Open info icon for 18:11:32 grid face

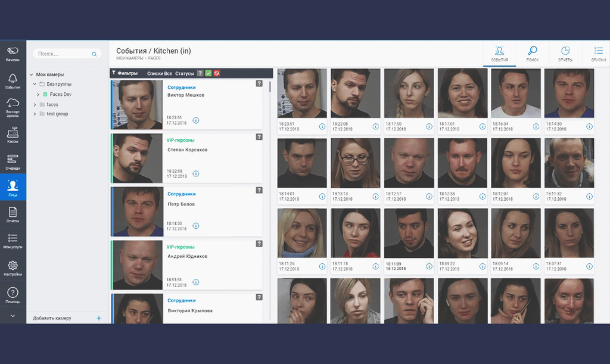589,197
